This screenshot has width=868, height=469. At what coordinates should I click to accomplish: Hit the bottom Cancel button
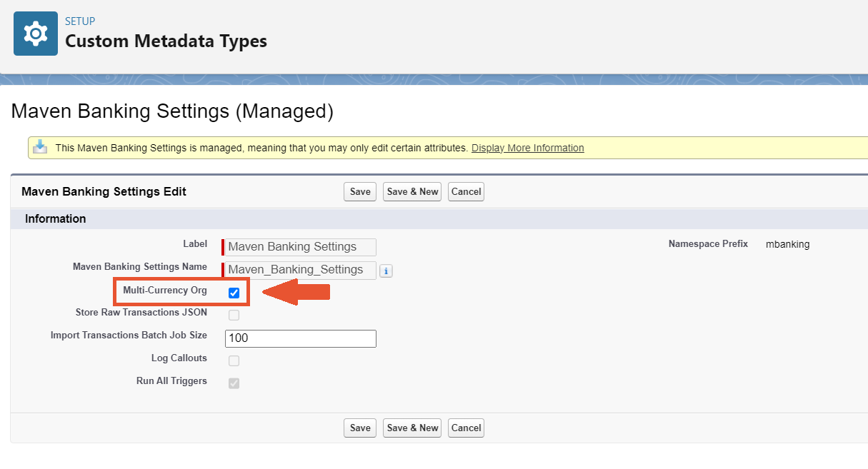pyautogui.click(x=466, y=428)
